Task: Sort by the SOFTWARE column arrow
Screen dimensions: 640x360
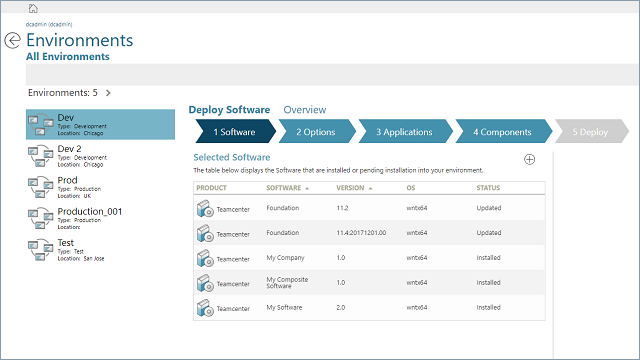Action: pyautogui.click(x=307, y=189)
